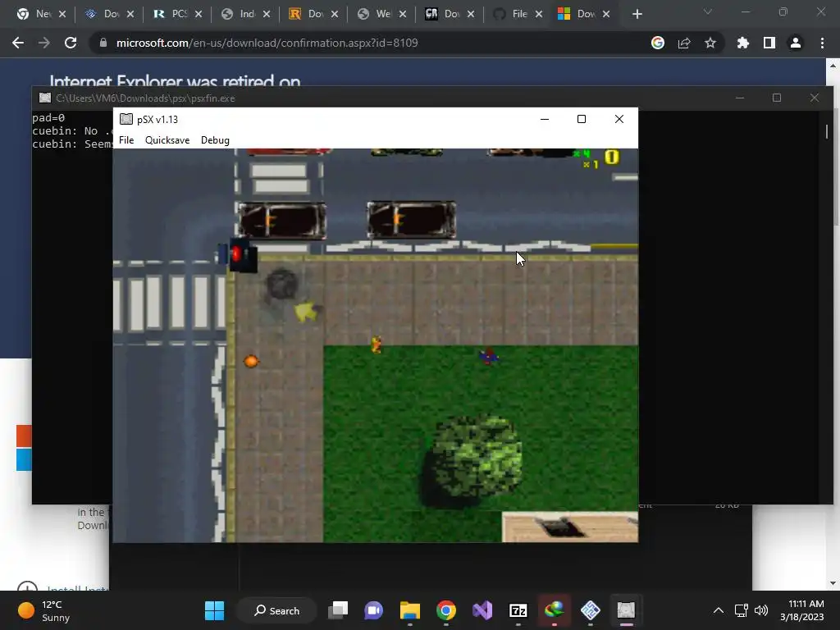This screenshot has height=630, width=840.
Task: Open pSX File menu
Action: click(126, 139)
